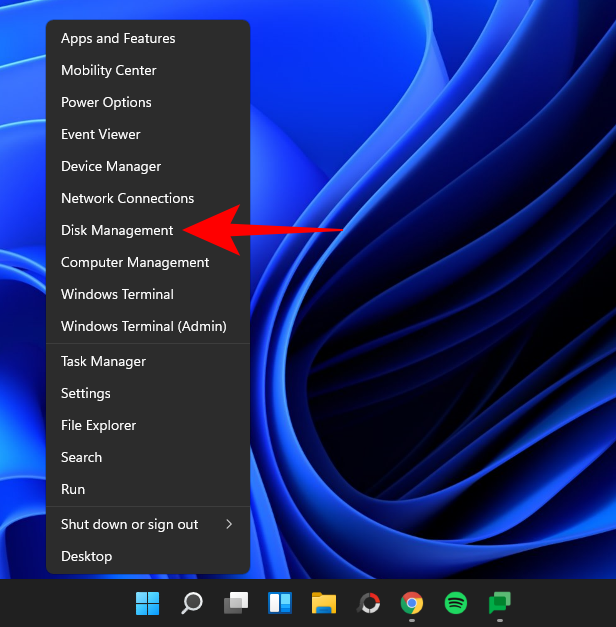Screen dimensions: 616x627
Task: Launch File Explorer from the taskbar
Action: pyautogui.click(x=323, y=603)
